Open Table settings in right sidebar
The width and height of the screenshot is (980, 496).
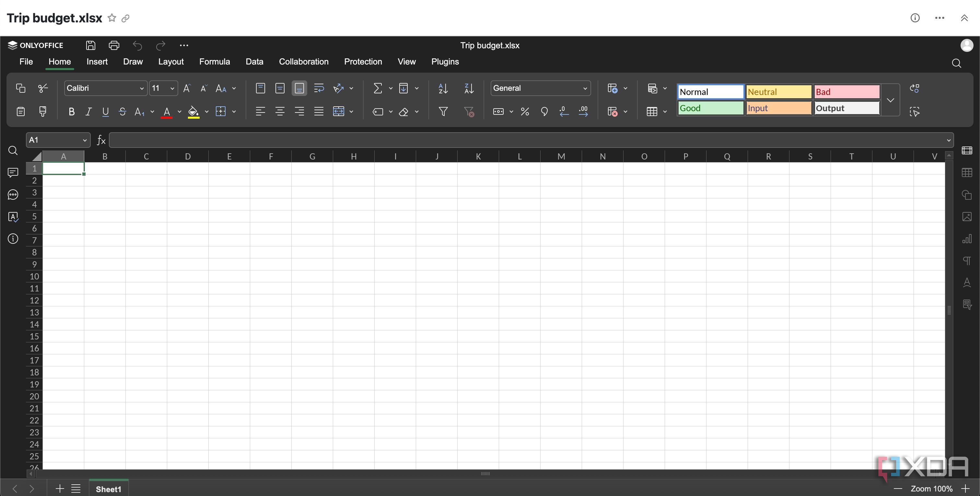pyautogui.click(x=967, y=173)
